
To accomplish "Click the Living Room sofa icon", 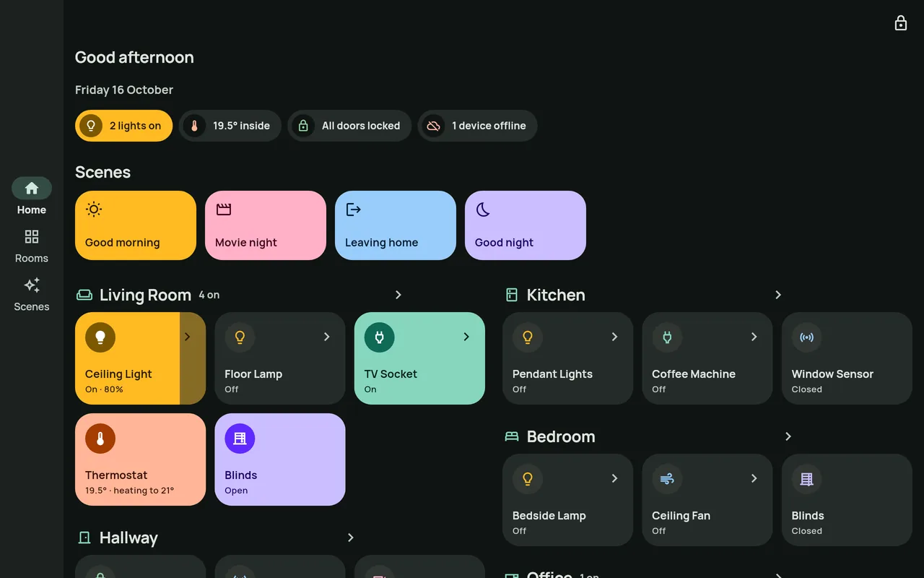I will tap(84, 295).
